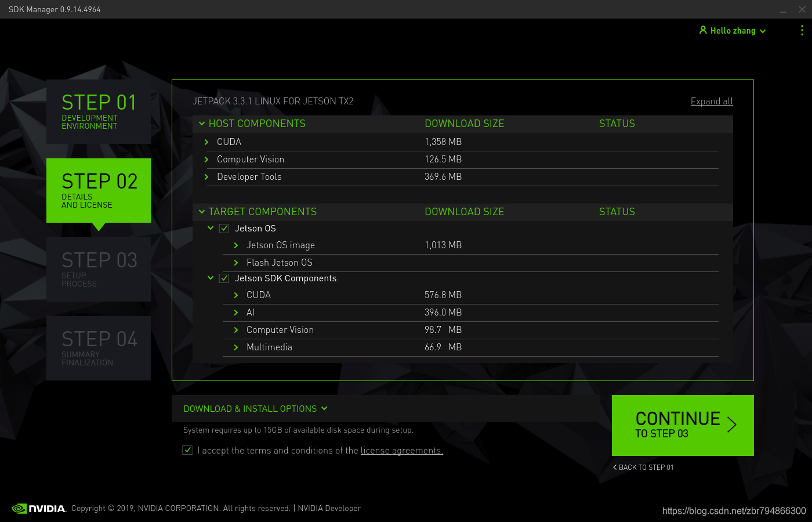This screenshot has width=812, height=522.
Task: Click the Continue arrow icon
Action: click(x=732, y=425)
